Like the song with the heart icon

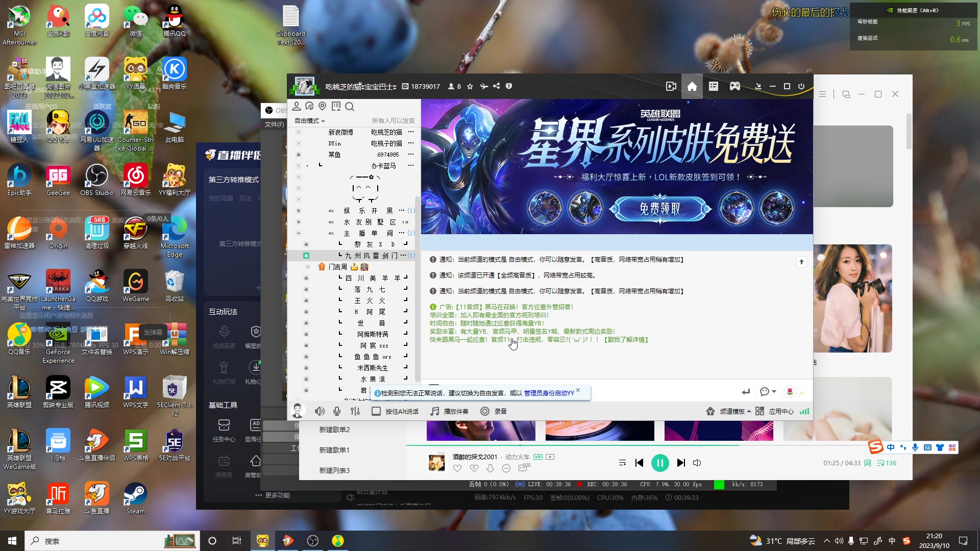(x=457, y=468)
